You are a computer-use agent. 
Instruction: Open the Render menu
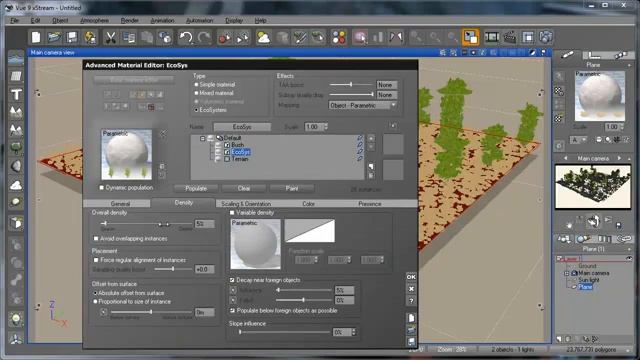[129, 20]
